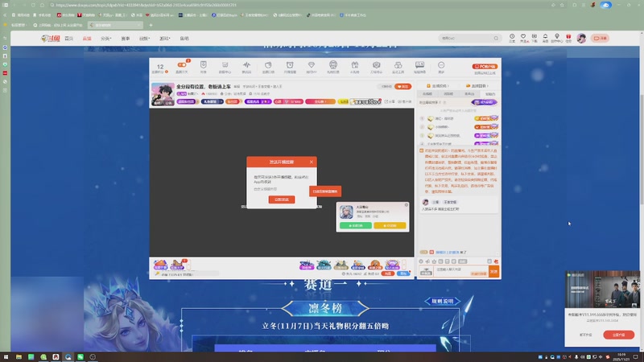Open the follow heart icon in header

coord(523,38)
